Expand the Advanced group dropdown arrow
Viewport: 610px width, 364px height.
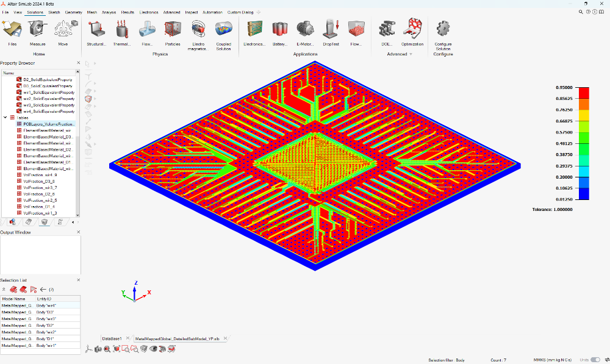pos(411,54)
